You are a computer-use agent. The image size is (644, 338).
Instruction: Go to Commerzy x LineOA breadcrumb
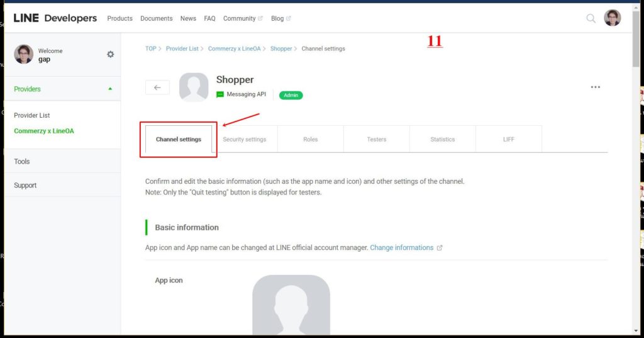pyautogui.click(x=234, y=48)
